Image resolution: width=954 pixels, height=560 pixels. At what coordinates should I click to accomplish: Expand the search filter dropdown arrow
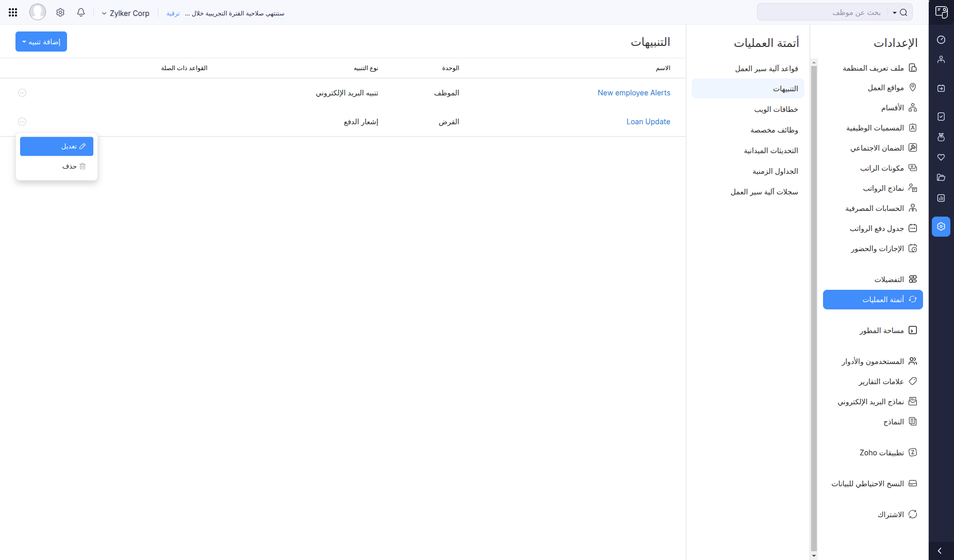tap(895, 12)
